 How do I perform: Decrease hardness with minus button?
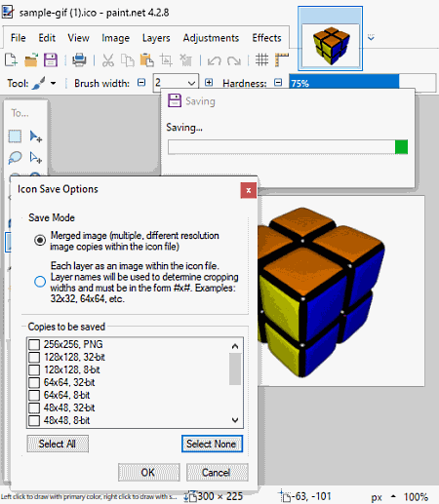pos(278,83)
